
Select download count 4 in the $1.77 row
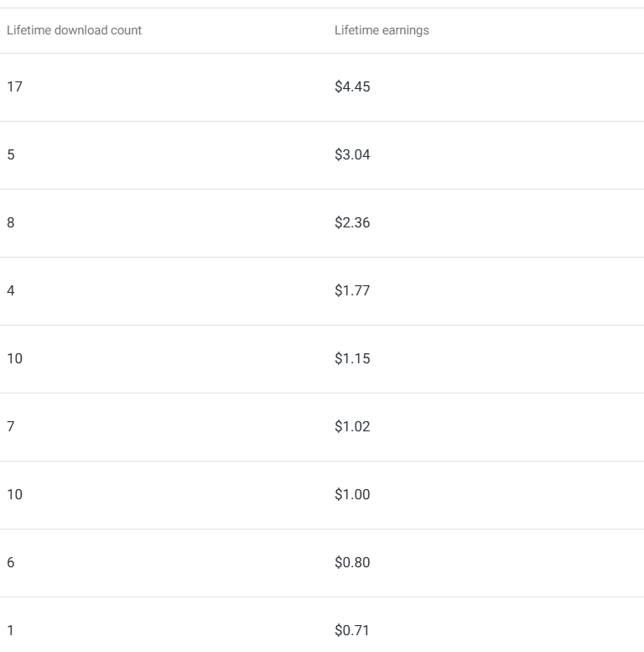coord(11,290)
